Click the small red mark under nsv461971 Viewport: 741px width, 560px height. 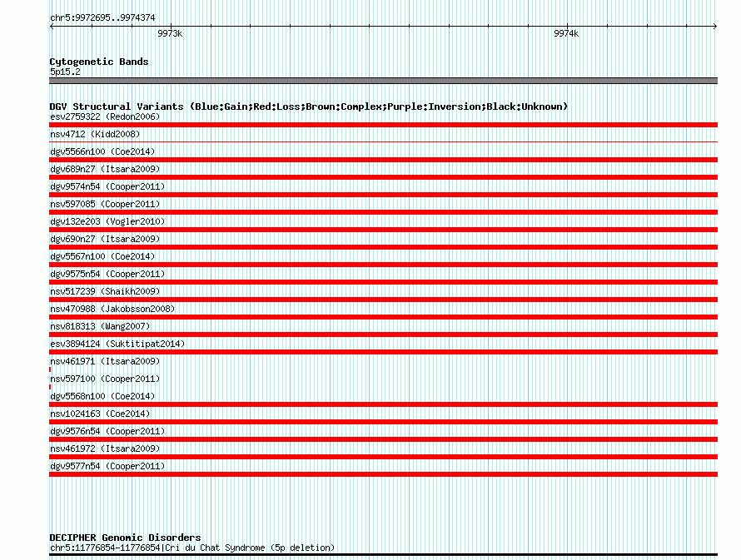[x=50, y=369]
